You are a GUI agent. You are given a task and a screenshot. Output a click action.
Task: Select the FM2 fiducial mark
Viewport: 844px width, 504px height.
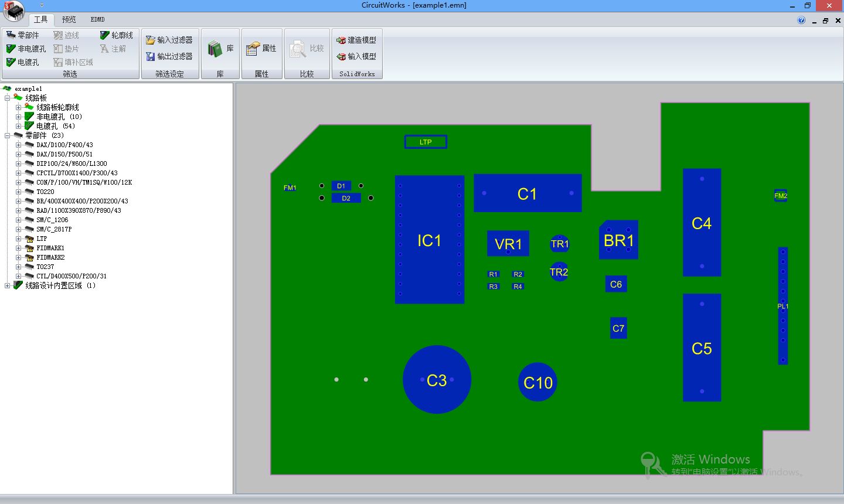[x=781, y=196]
